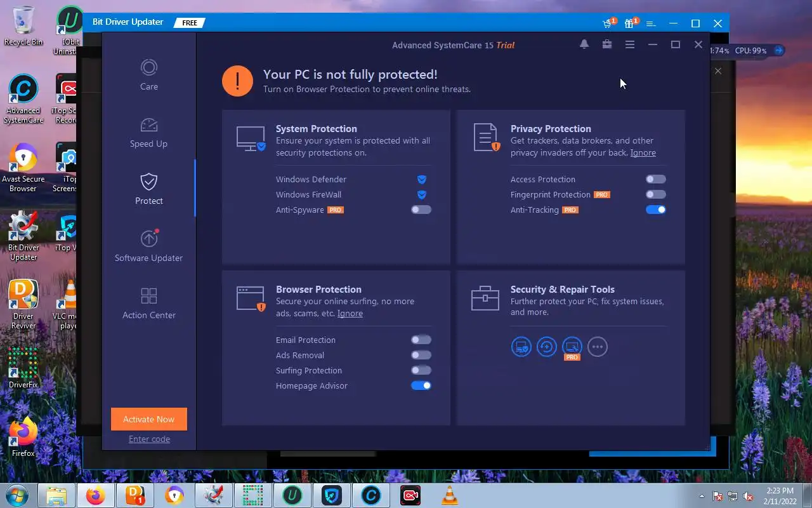Select the Protect tab in sidebar
812x508 pixels.
149,189
